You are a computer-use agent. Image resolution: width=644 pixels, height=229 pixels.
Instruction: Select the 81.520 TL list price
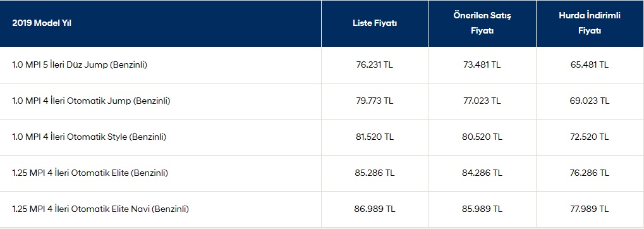tap(375, 137)
